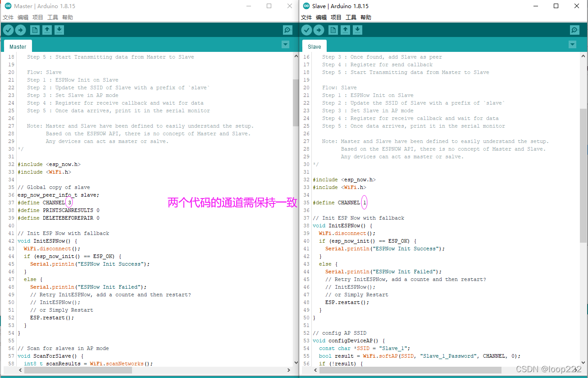
Task: Open 项目 menu in Slave window
Action: tap(336, 17)
